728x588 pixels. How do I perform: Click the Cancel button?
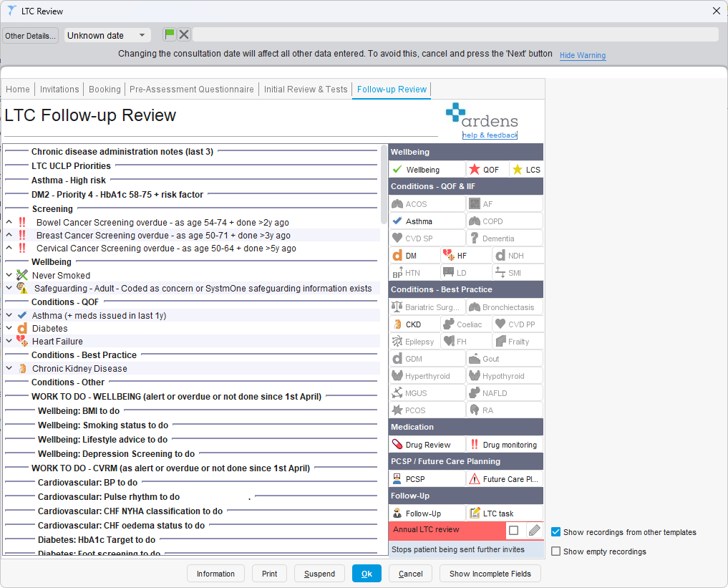[410, 574]
